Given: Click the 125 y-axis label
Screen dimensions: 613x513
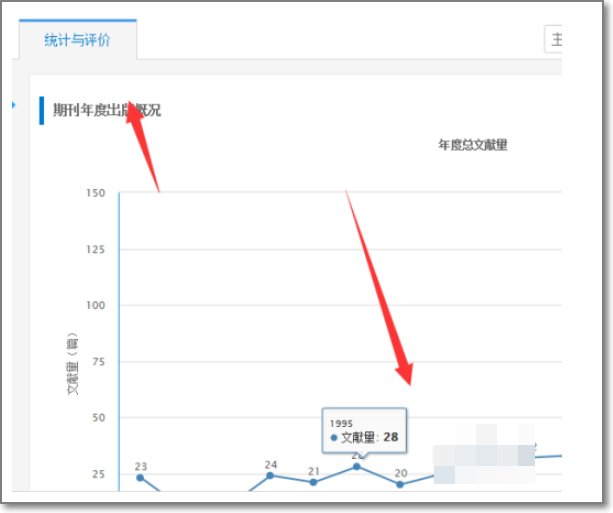Looking at the screenshot, I should click(96, 249).
